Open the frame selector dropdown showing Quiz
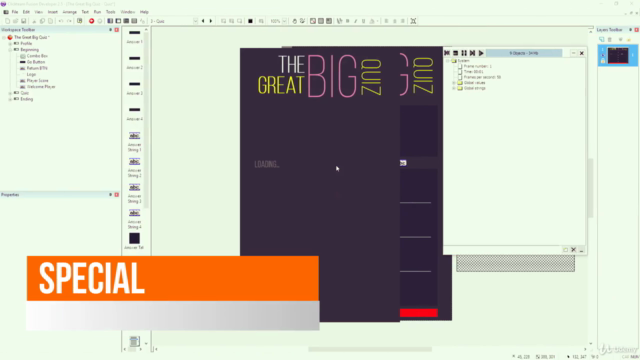The width and height of the screenshot is (640, 360). (174, 21)
